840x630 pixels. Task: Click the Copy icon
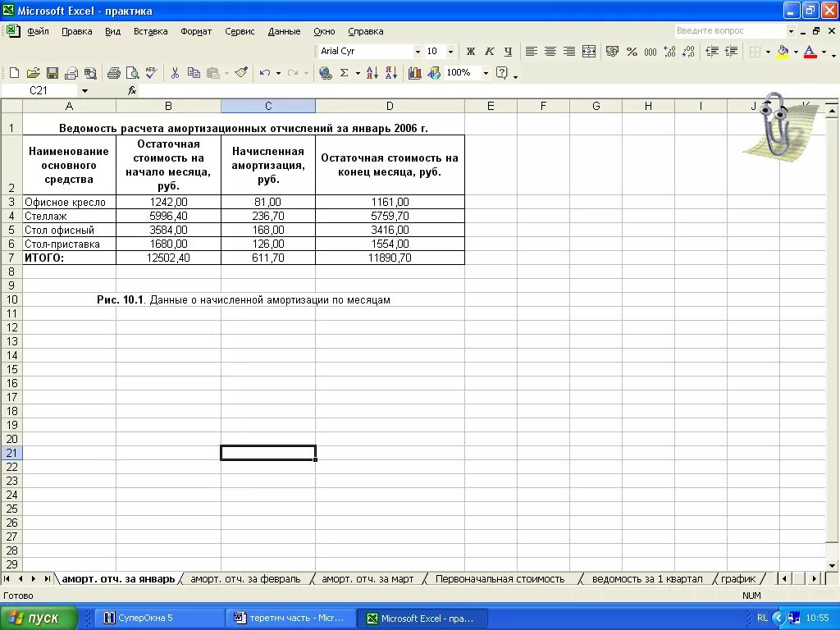coord(194,73)
